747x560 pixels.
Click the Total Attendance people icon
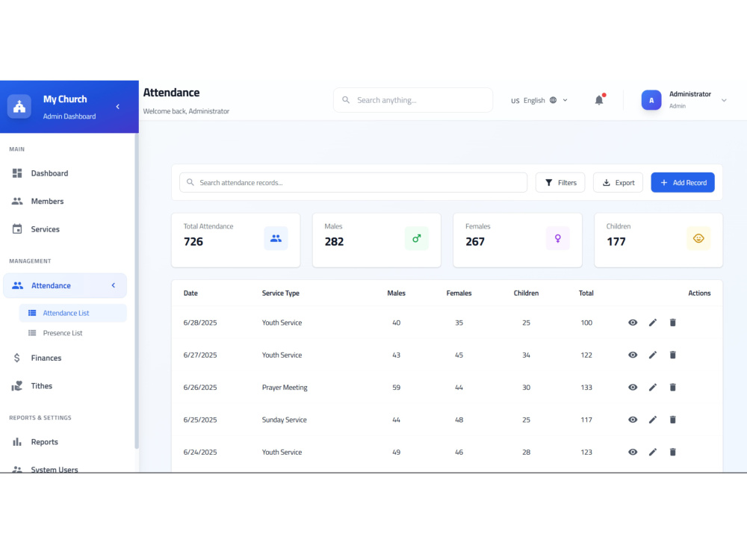pyautogui.click(x=276, y=239)
